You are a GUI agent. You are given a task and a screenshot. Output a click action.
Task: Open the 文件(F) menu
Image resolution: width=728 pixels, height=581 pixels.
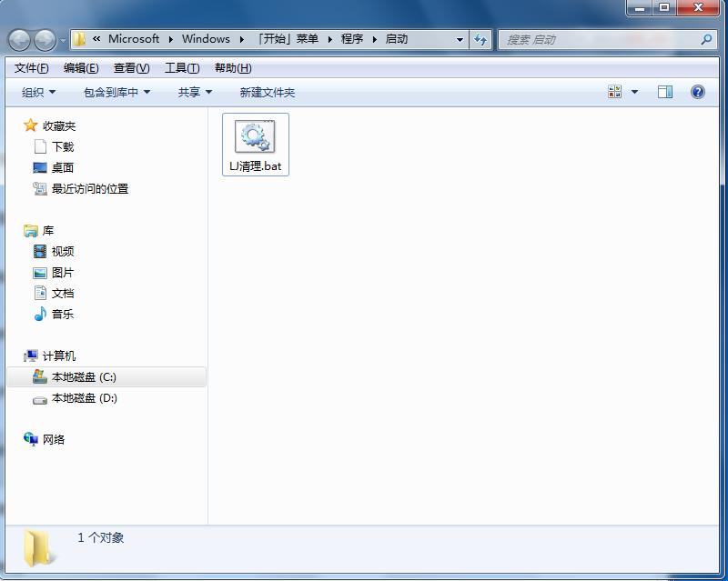[x=32, y=68]
